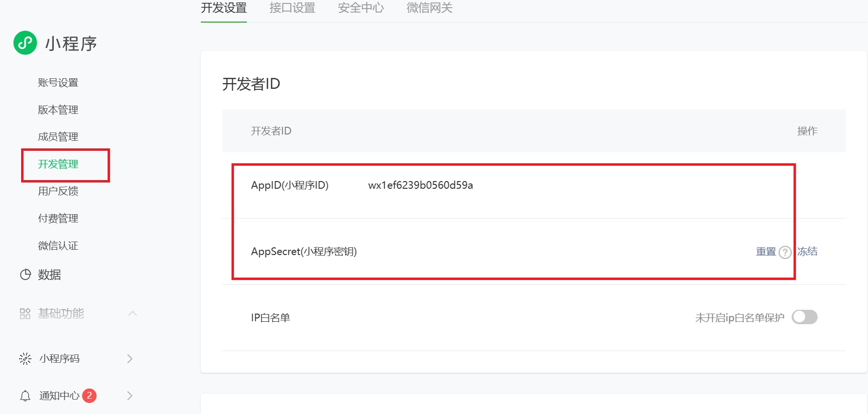Open 账号设置 in the sidebar
Screen dimensions: 868x414
pyautogui.click(x=58, y=83)
